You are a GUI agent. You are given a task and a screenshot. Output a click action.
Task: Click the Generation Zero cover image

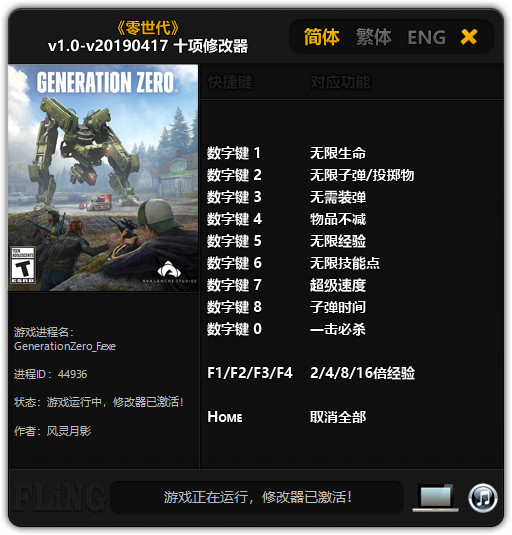103,178
